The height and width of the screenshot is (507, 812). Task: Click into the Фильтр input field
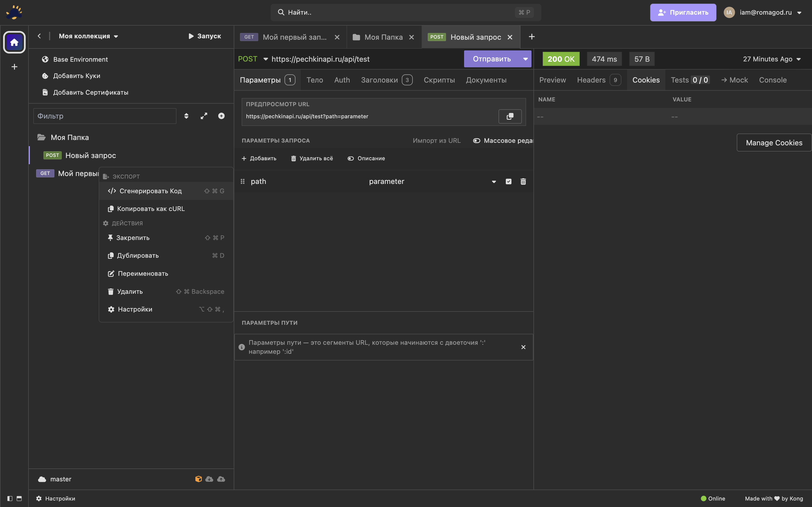coord(105,116)
